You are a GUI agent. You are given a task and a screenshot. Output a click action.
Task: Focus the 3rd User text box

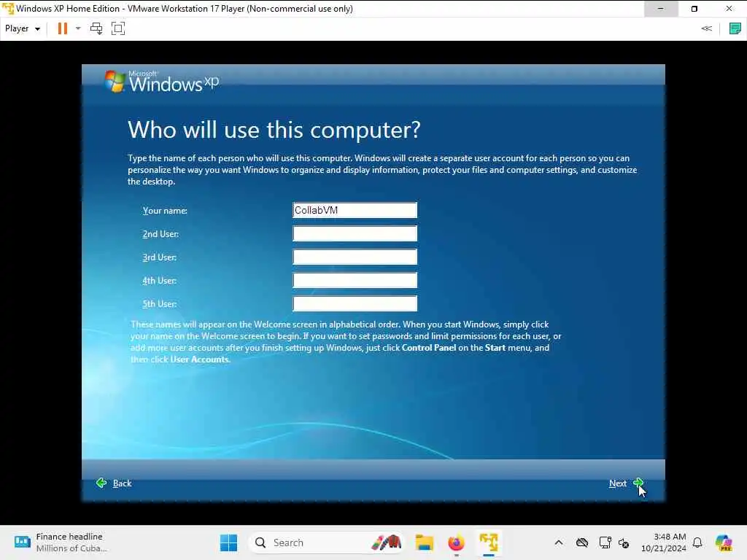pos(355,257)
